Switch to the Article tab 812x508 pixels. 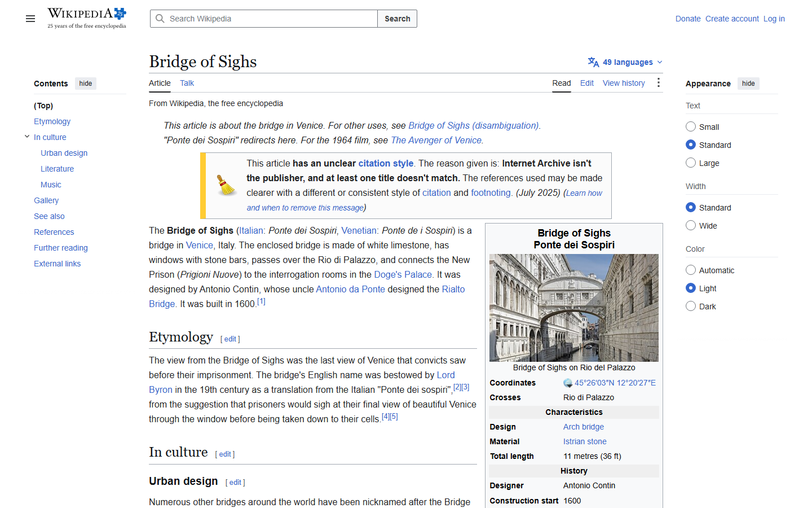click(x=160, y=83)
